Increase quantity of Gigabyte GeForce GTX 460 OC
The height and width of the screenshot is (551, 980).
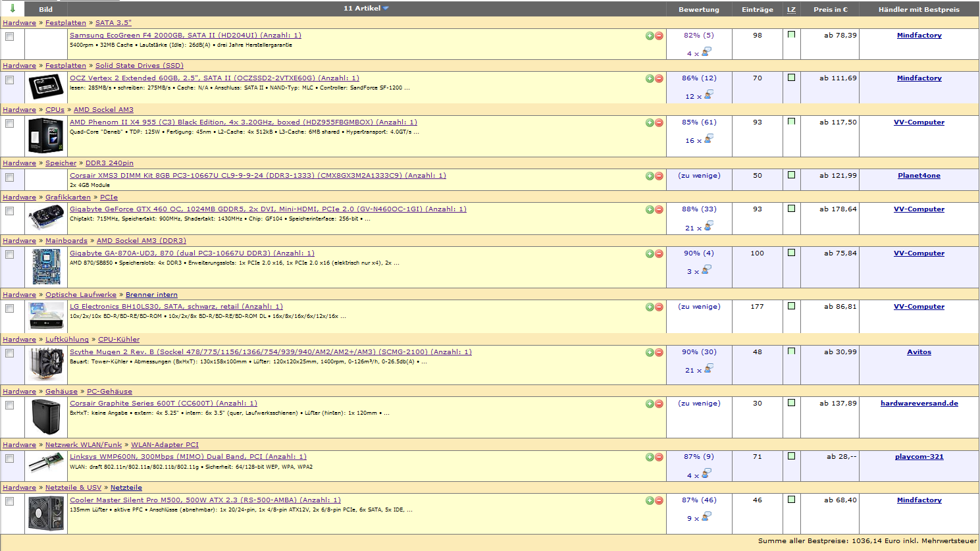pyautogui.click(x=650, y=209)
